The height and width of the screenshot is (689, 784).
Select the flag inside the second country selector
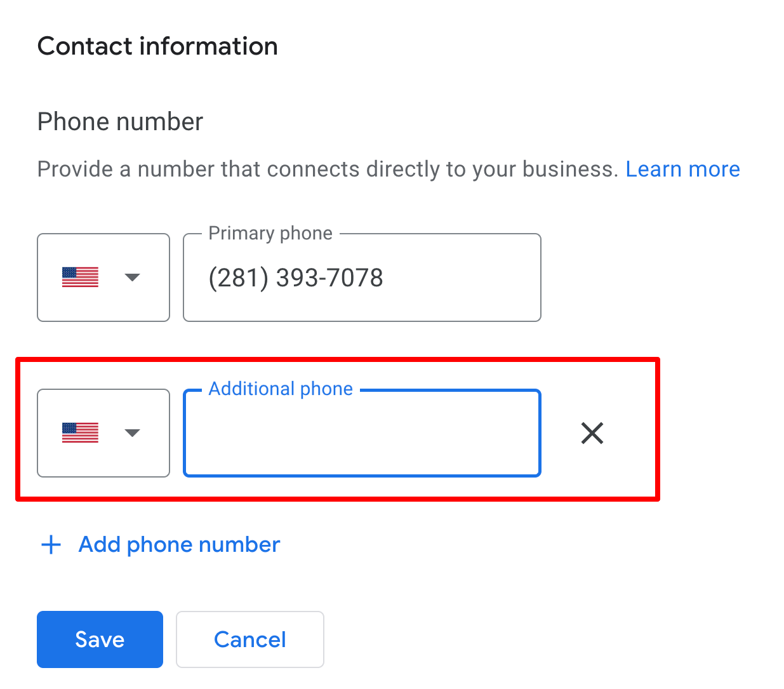click(81, 433)
